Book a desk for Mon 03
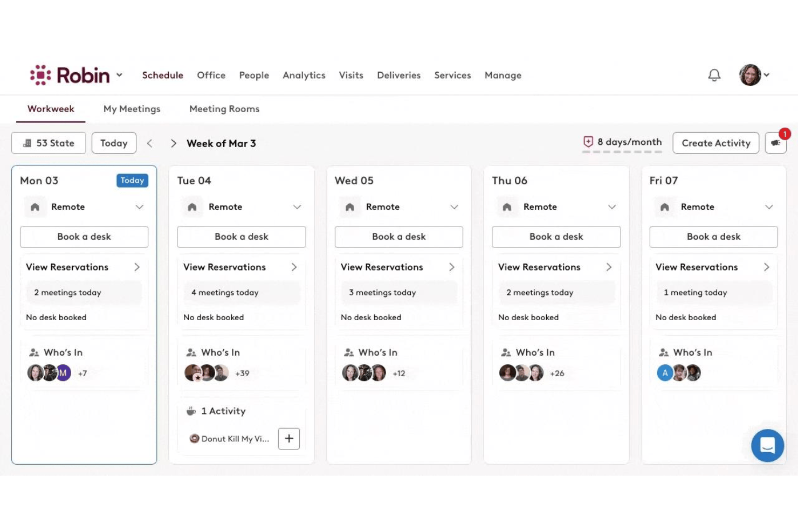The height and width of the screenshot is (532, 798). coord(84,237)
